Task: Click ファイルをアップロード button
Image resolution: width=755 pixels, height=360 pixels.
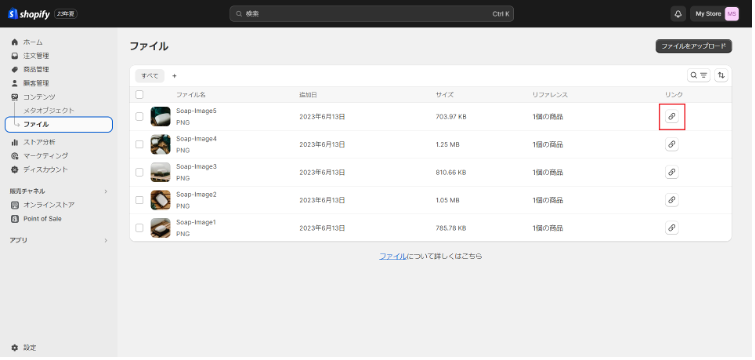Action: click(x=693, y=46)
